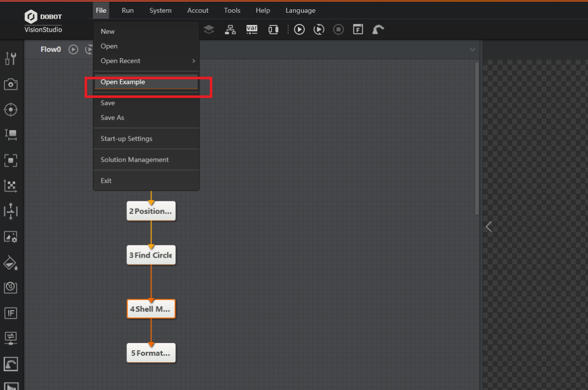Open the Flow0 tab dropdown chevron
This screenshot has height=390, width=588.
click(x=472, y=49)
